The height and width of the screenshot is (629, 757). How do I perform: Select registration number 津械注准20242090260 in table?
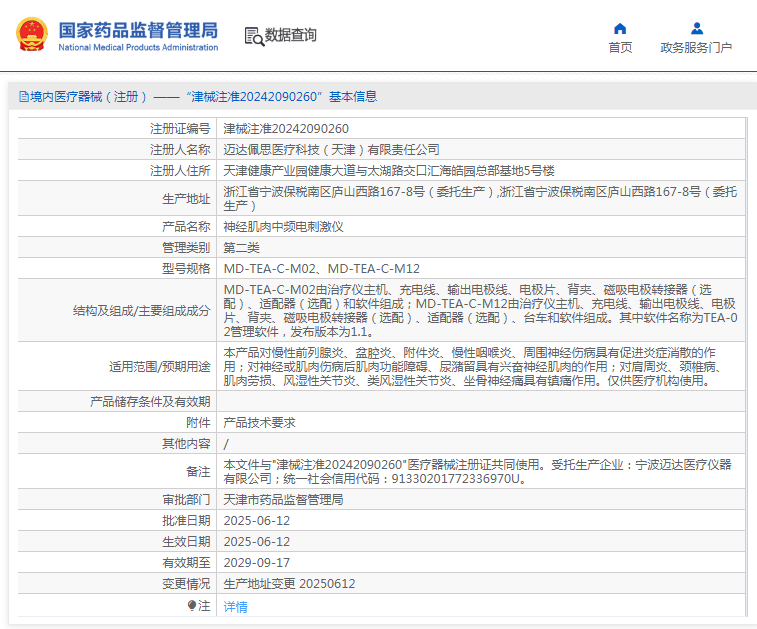[x=286, y=129]
